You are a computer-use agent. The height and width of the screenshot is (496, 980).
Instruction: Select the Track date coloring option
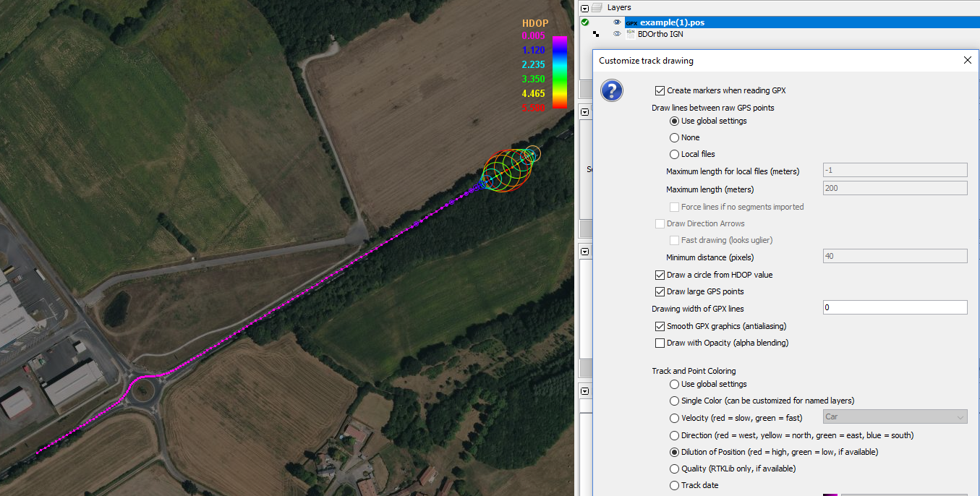pyautogui.click(x=674, y=485)
